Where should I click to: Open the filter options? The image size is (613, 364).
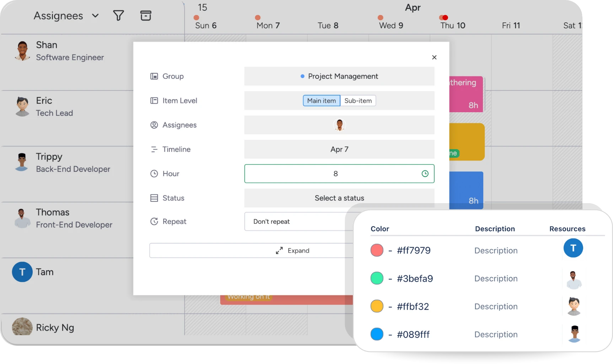(x=118, y=15)
